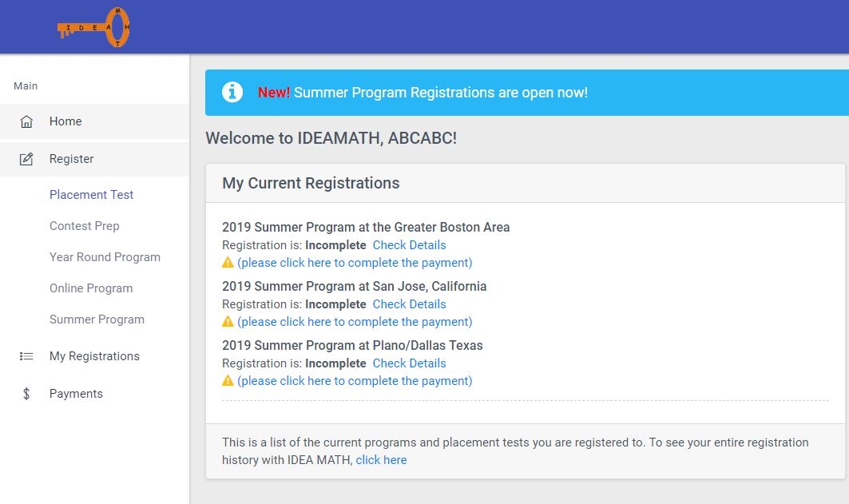The height and width of the screenshot is (504, 849).
Task: Click the Payments dollar sign icon
Action: pyautogui.click(x=28, y=393)
